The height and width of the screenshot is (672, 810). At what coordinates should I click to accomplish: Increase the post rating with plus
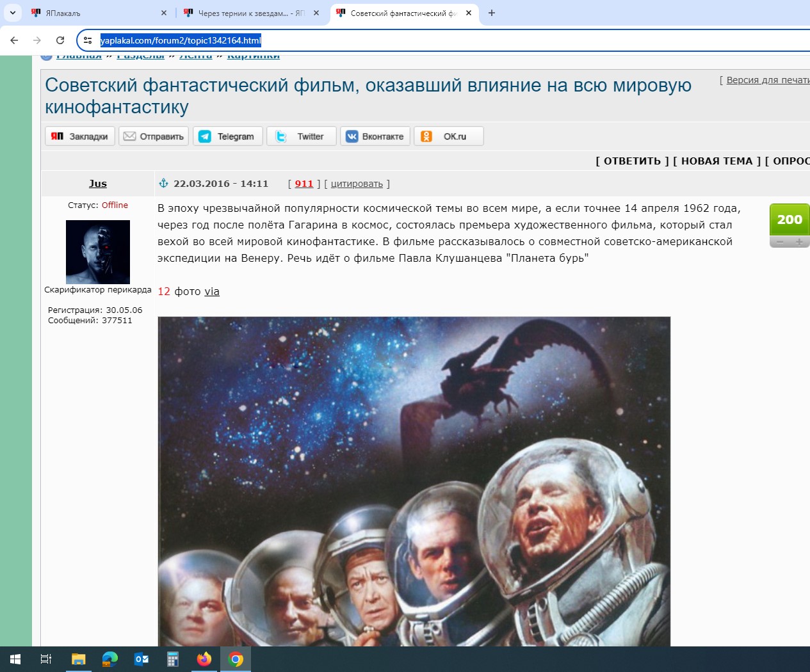(799, 242)
